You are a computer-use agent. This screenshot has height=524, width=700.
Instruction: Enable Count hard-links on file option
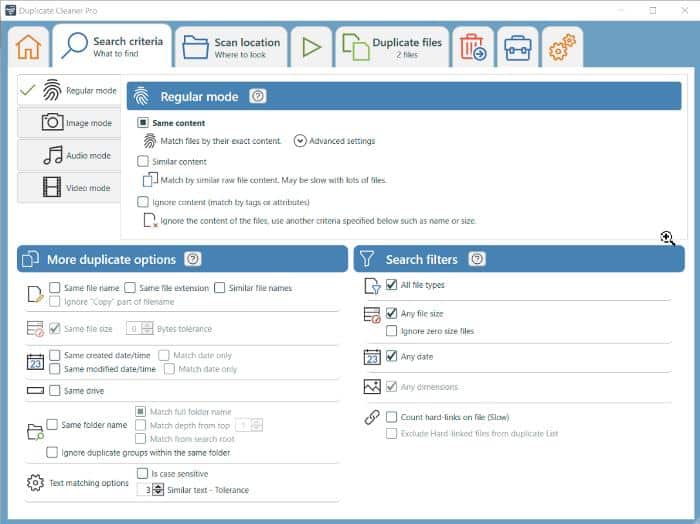[392, 417]
